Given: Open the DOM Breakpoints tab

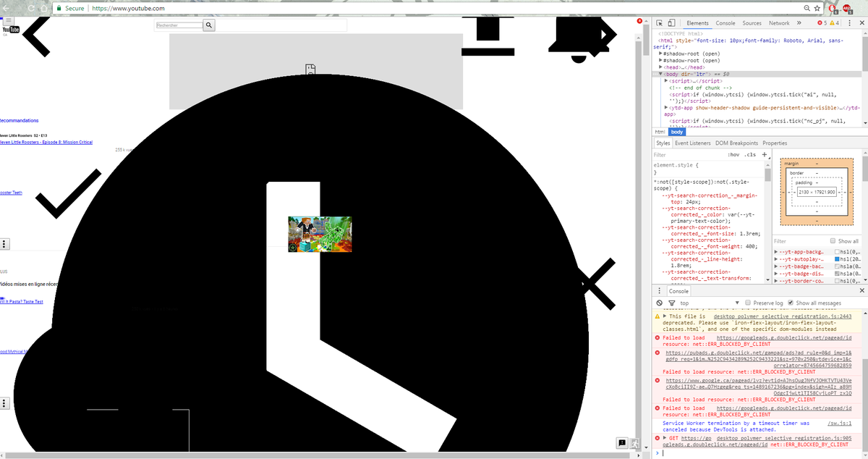Looking at the screenshot, I should click(736, 143).
